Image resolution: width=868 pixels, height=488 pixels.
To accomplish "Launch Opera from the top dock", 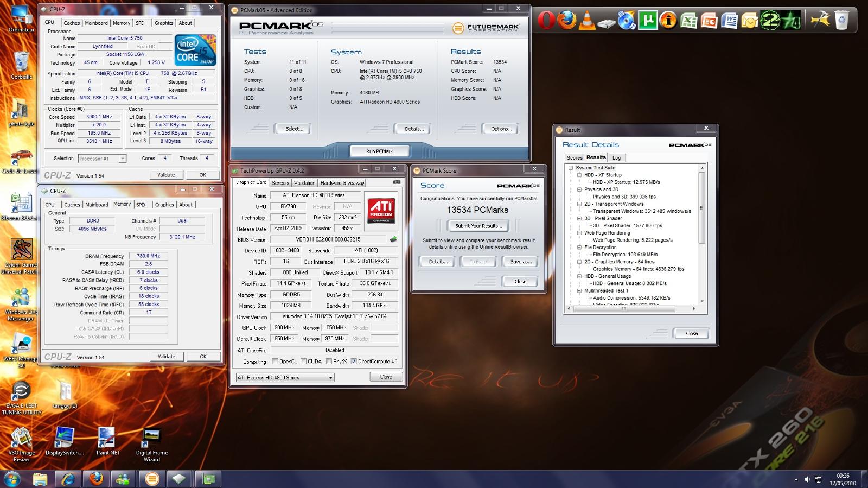I will pos(546,21).
